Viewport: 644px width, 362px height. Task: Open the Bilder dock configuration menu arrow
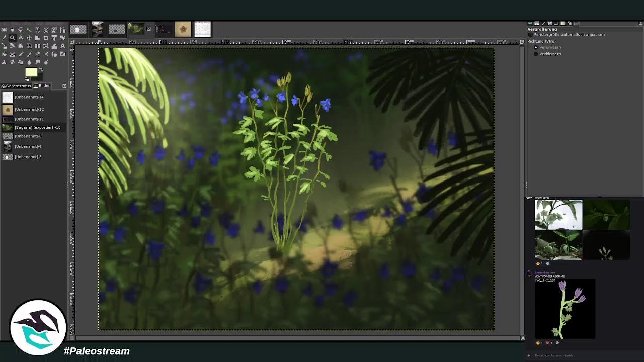coord(64,86)
